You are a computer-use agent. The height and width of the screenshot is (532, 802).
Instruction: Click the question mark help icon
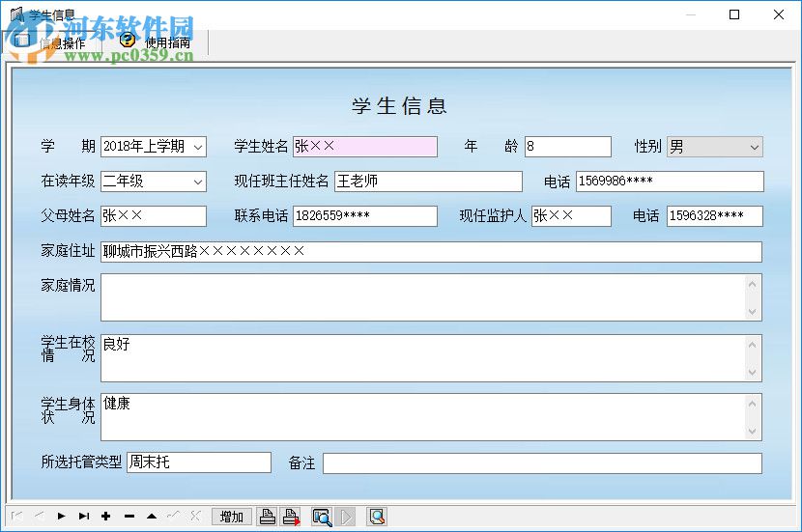(128, 40)
